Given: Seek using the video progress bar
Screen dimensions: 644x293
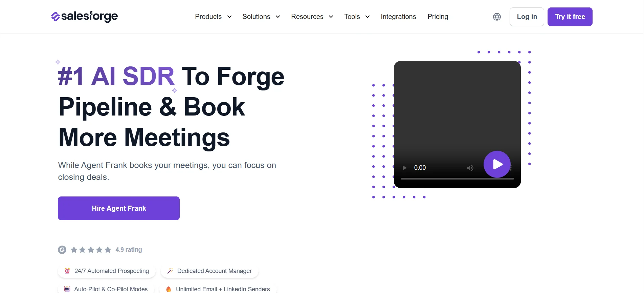Looking at the screenshot, I should 457,179.
